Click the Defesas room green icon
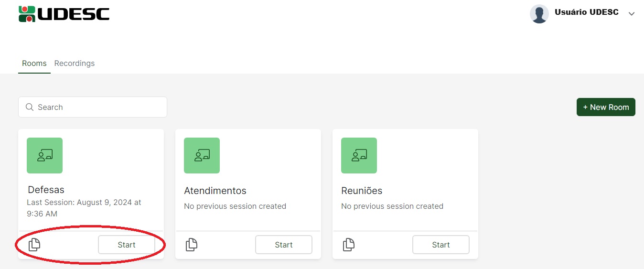Screen dimensions: 644x269 pos(44,155)
